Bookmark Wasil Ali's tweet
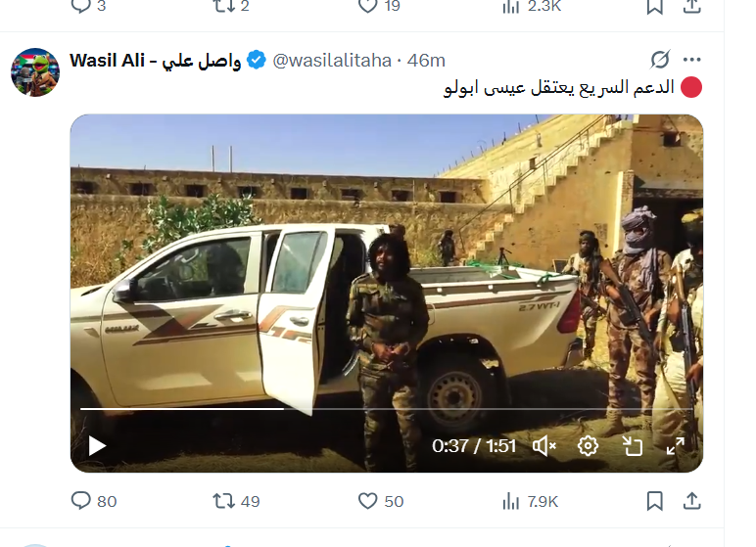This screenshot has width=756, height=547. [x=654, y=501]
